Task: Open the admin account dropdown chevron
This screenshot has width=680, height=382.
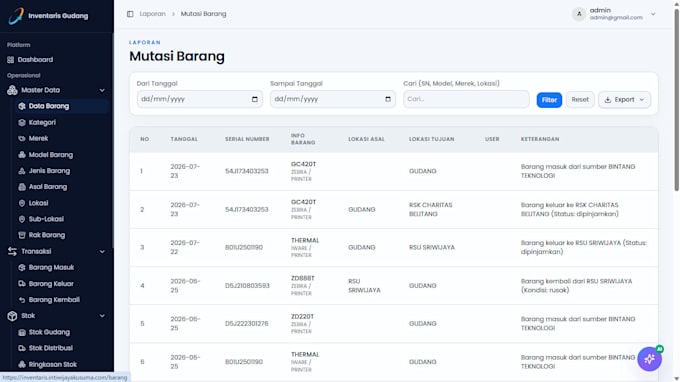Action: pos(653,14)
